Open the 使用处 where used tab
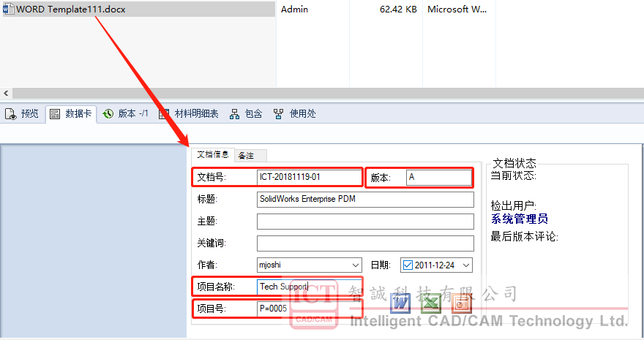 coord(295,113)
